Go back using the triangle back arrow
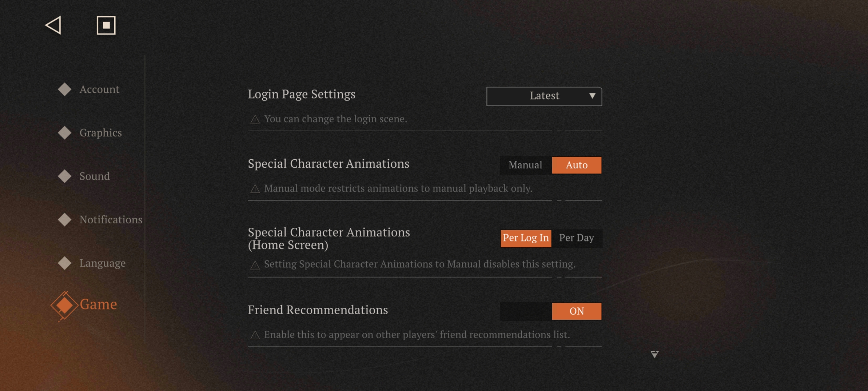 coord(53,25)
